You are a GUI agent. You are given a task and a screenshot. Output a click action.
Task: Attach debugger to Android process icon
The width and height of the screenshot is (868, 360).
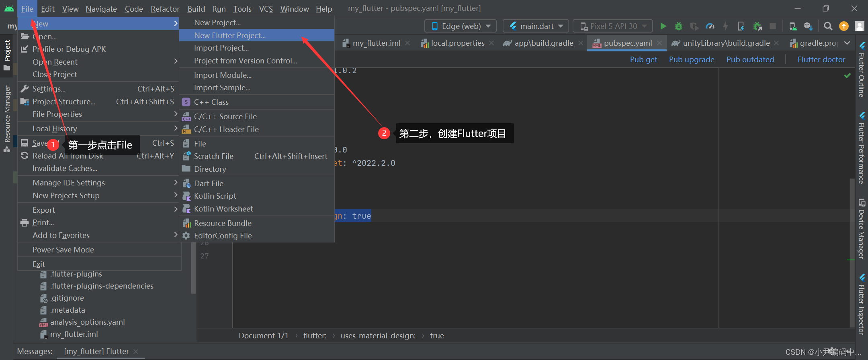click(757, 26)
